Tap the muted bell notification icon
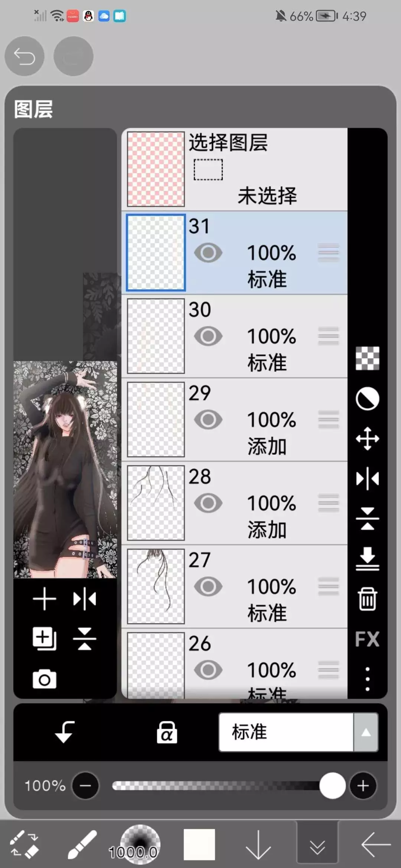The height and width of the screenshot is (868, 401). 281,16
